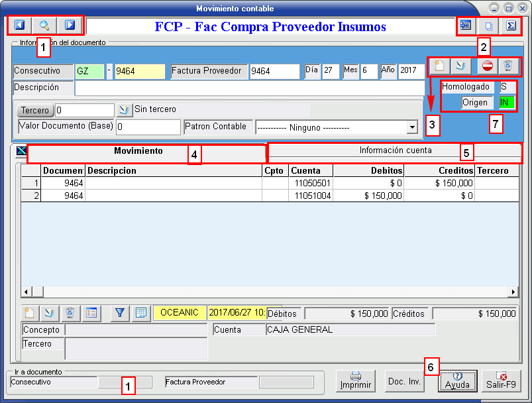
Task: Click the calculator grid icon
Action: tap(140, 313)
